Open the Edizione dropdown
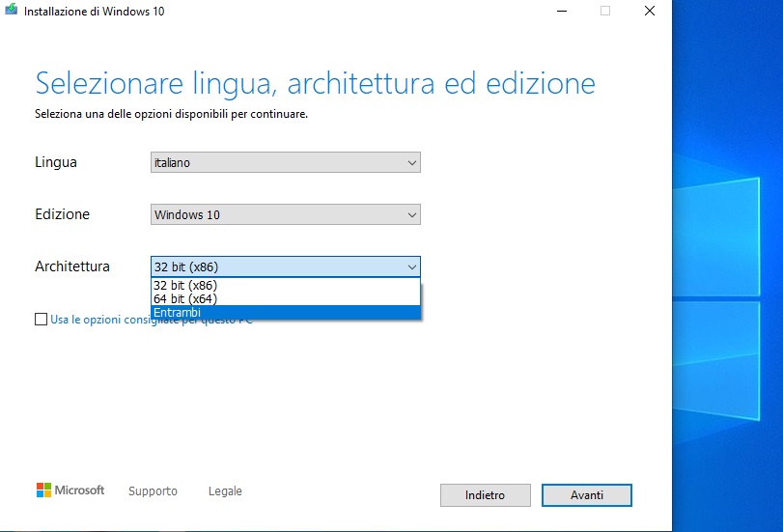The image size is (783, 532). (286, 214)
